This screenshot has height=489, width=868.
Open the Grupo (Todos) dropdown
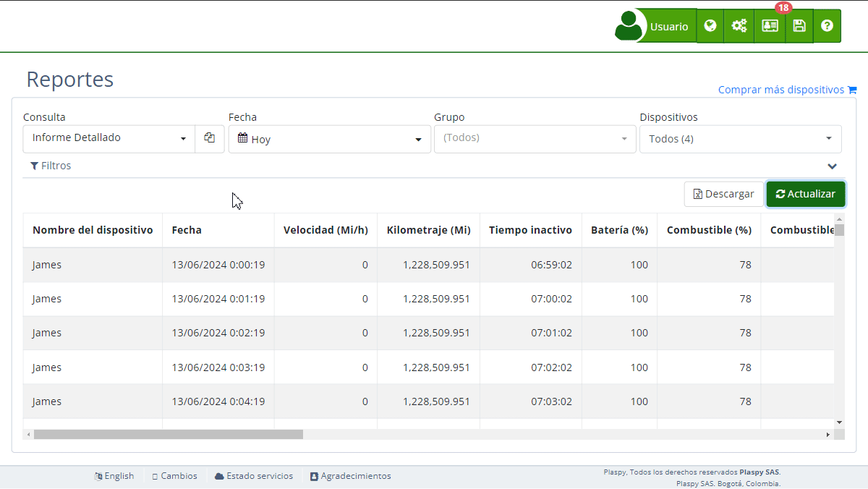535,138
